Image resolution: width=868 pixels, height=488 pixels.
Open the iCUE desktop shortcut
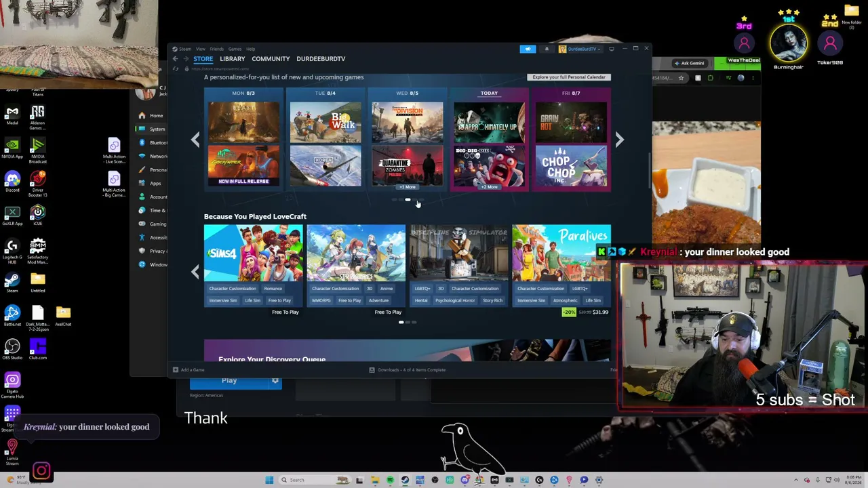[38, 216]
